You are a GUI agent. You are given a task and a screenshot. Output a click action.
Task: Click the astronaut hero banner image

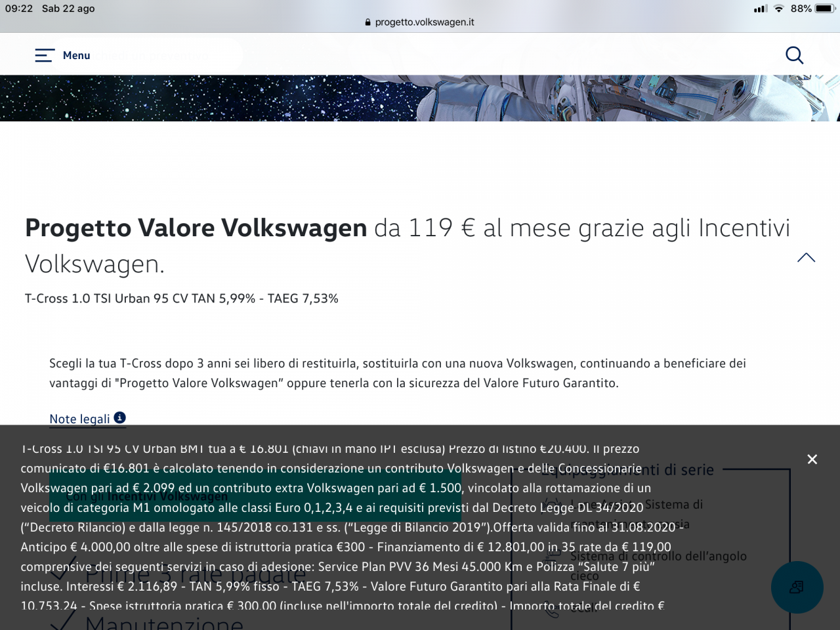click(420, 98)
